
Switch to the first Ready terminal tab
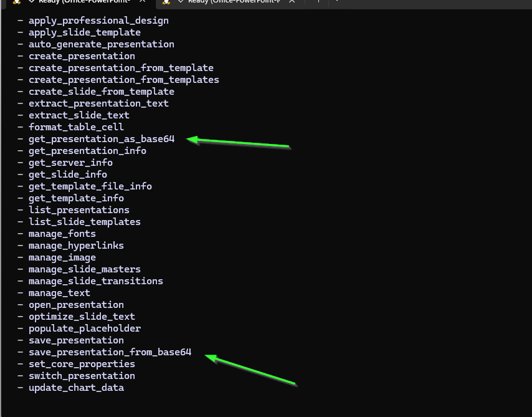click(x=81, y=2)
